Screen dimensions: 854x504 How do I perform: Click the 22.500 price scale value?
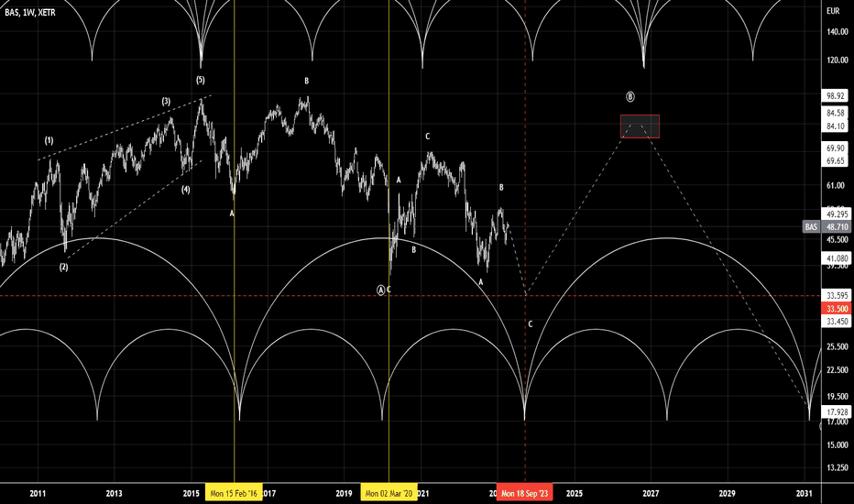pyautogui.click(x=838, y=370)
